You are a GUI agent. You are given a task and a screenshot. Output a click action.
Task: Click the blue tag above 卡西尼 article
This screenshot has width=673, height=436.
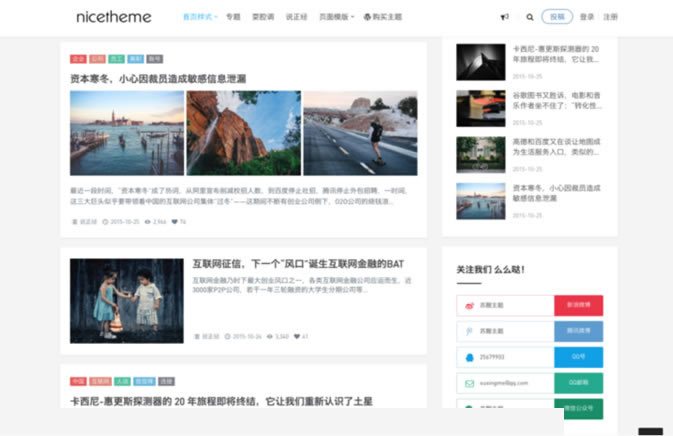(x=144, y=382)
